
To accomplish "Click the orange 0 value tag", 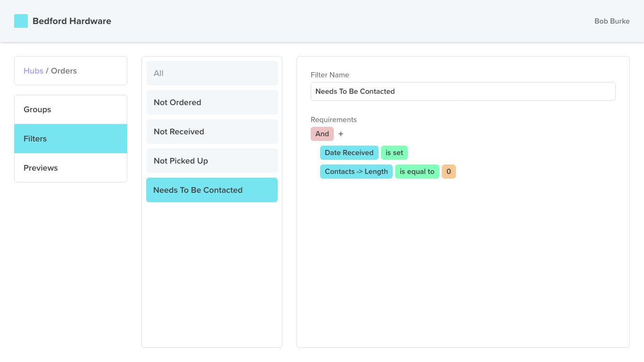I will click(x=448, y=172).
